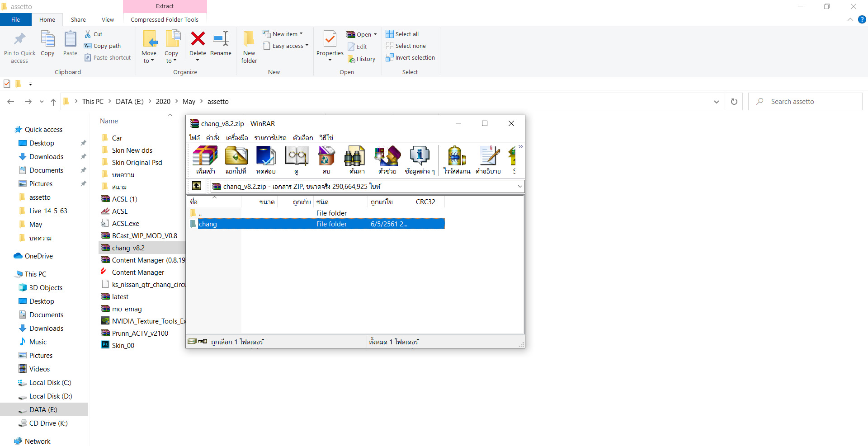The height and width of the screenshot is (446, 868).
Task: Open the File tab in Explorer
Action: (15, 19)
